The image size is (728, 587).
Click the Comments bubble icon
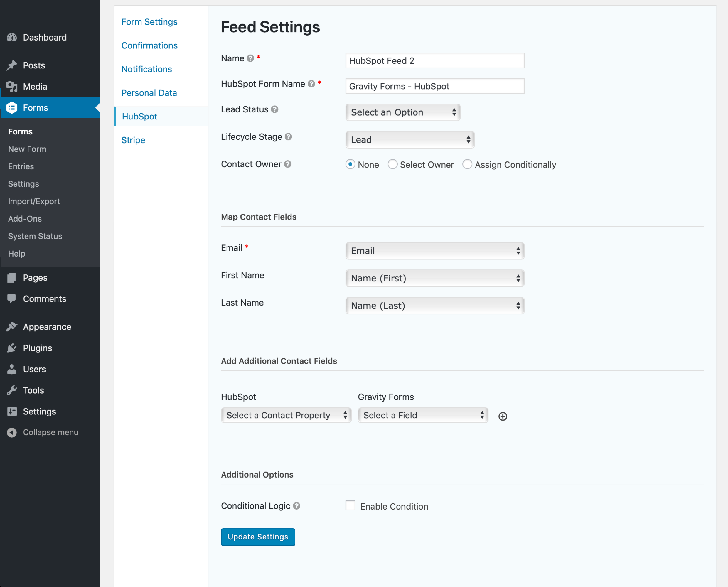pos(12,299)
